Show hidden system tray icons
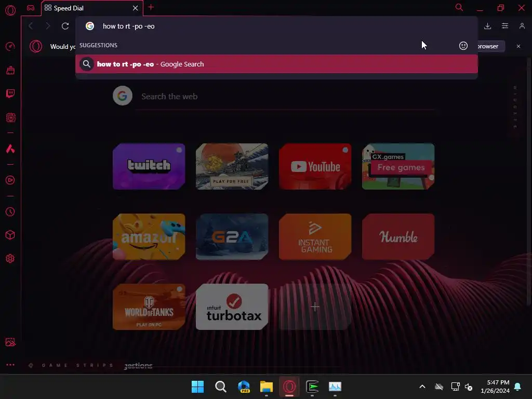 tap(422, 387)
